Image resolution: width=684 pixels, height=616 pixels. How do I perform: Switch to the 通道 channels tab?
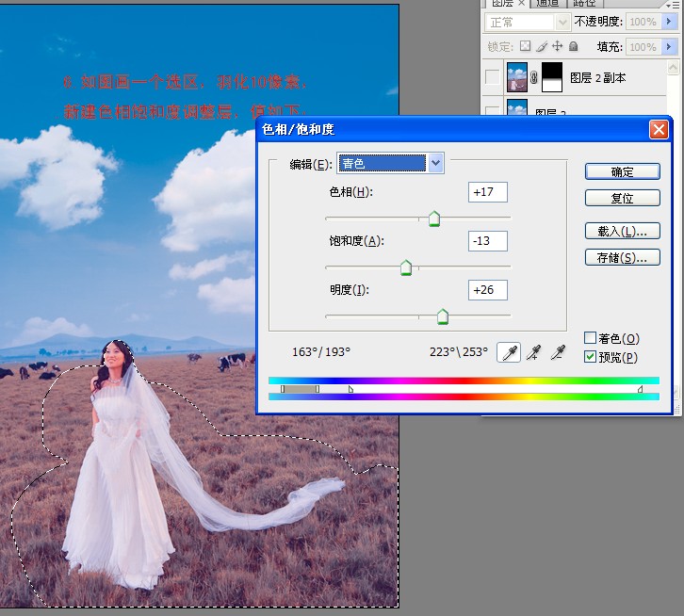coord(548,4)
